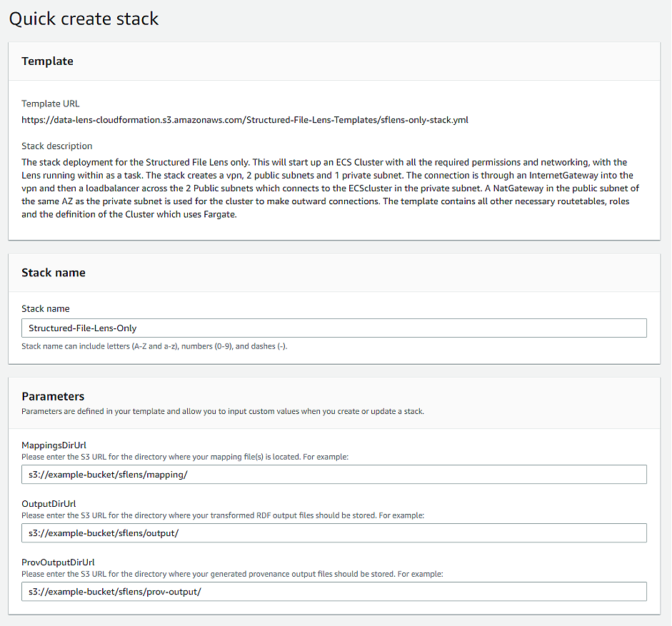
Task: Click the Stack name input field
Action: (x=334, y=328)
